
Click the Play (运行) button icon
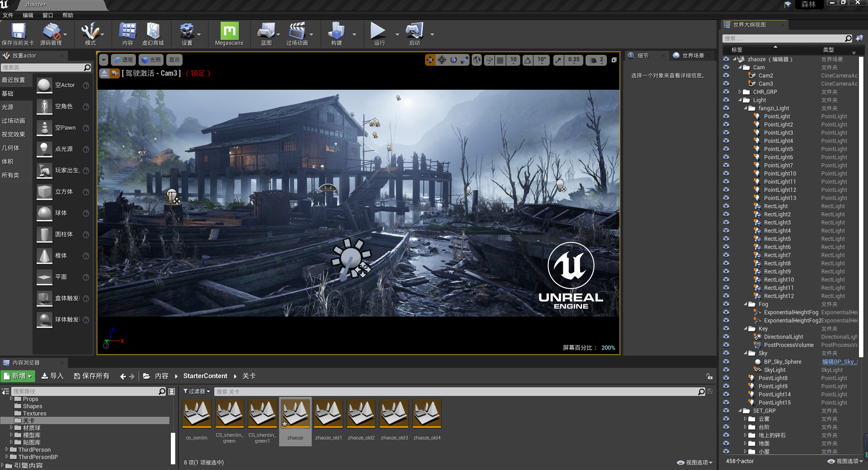click(x=378, y=31)
